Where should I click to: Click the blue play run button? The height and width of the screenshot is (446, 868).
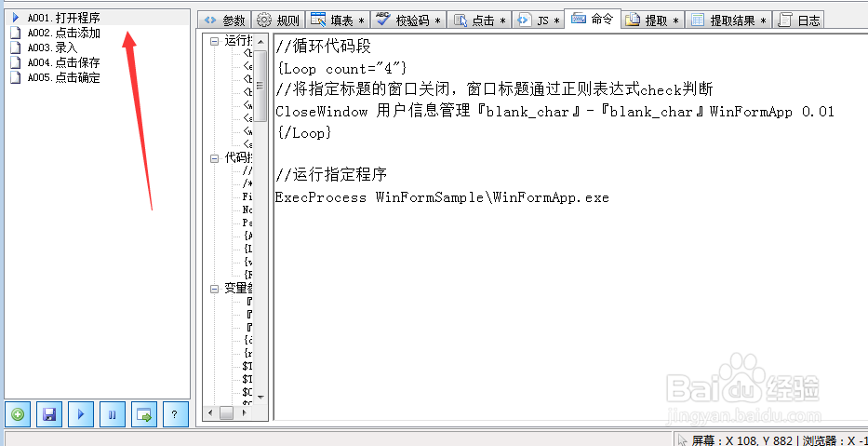81,414
